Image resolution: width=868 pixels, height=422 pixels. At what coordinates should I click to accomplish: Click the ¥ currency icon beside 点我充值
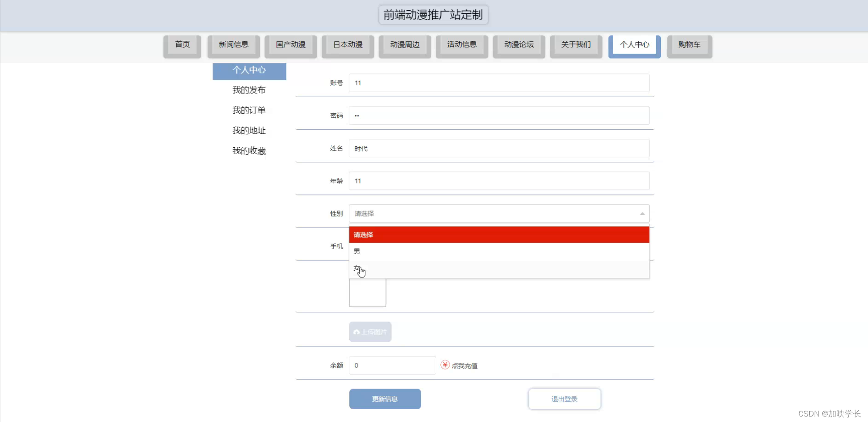[x=444, y=365]
